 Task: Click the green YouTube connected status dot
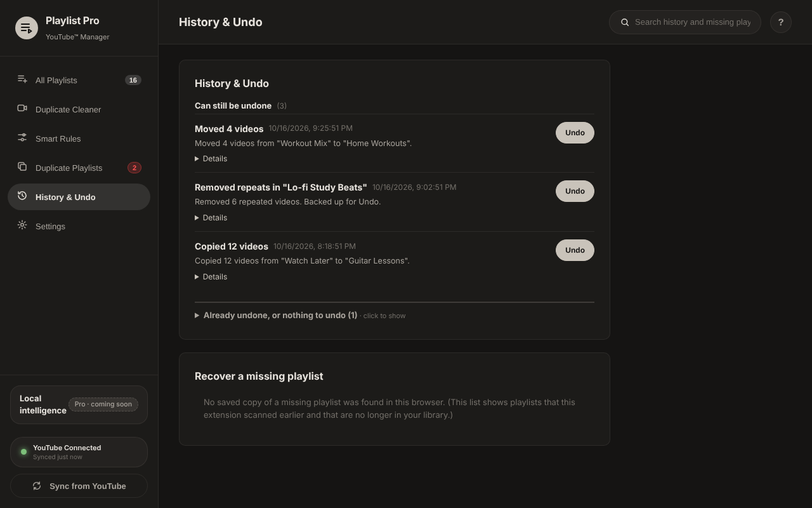click(x=23, y=452)
